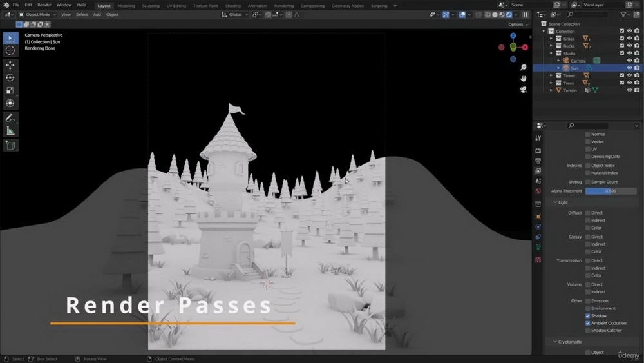Screen dimensions: 644x363
Task: Choose the Move tool
Action: coord(10,65)
